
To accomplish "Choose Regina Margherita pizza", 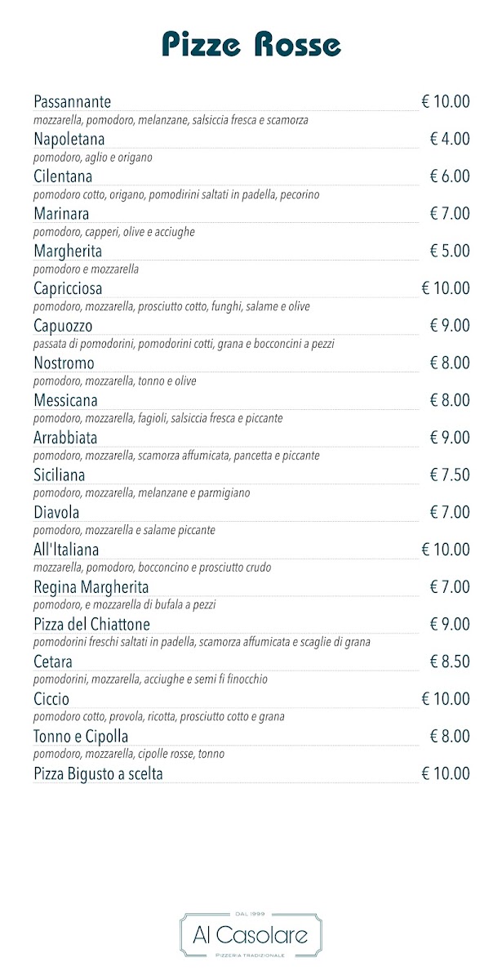I will tap(91, 587).
